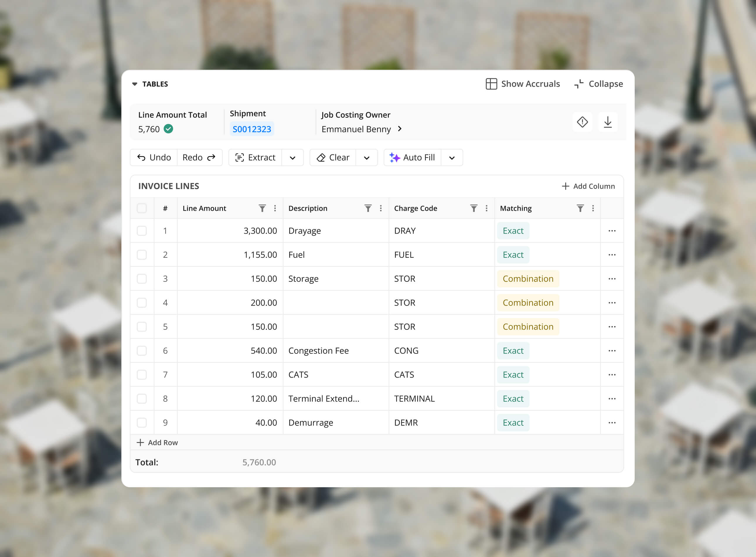Click the Undo button
This screenshot has width=756, height=557.
(154, 157)
